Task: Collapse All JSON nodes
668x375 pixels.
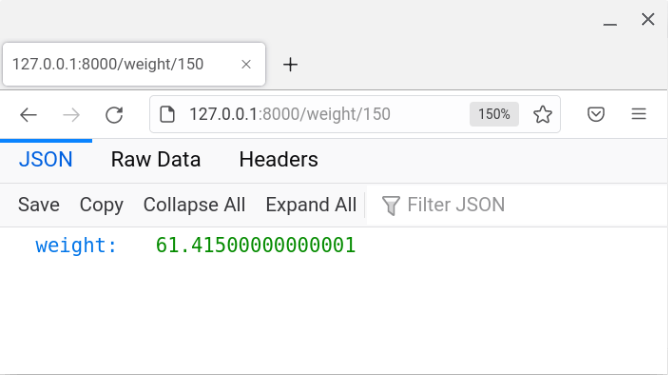Action: 194,205
